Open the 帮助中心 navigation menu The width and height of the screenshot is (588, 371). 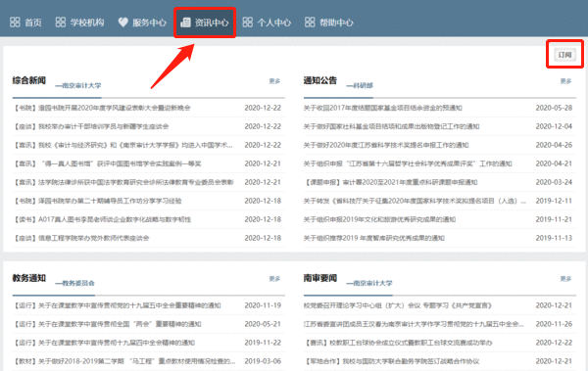(x=329, y=23)
